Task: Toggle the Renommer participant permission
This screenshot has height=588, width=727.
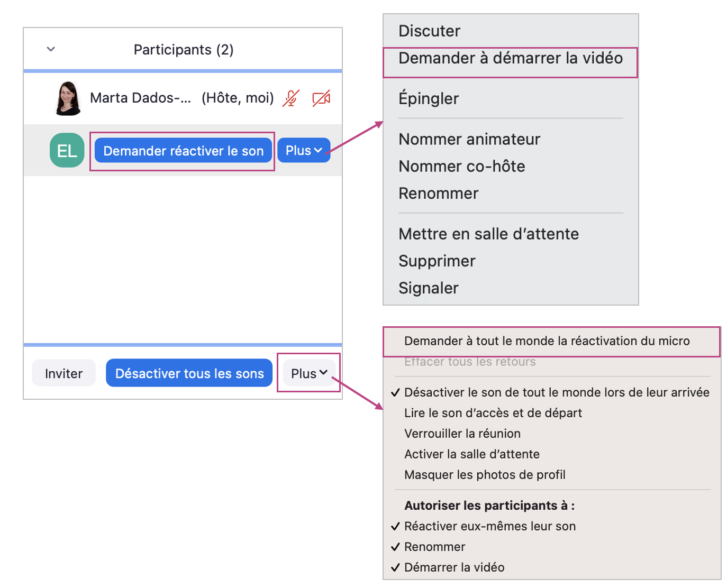Action: tap(434, 547)
